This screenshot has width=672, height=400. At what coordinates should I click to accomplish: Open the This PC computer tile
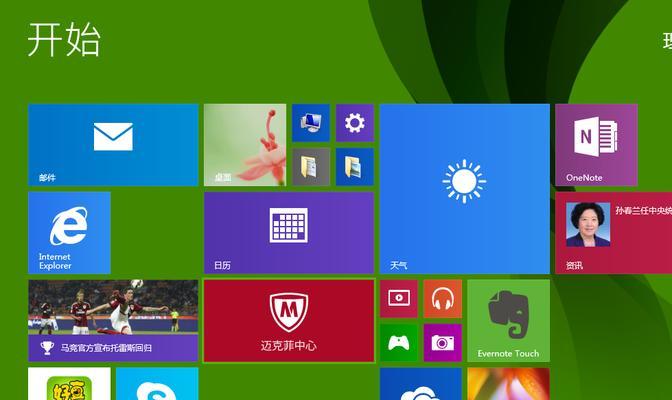click(x=311, y=123)
